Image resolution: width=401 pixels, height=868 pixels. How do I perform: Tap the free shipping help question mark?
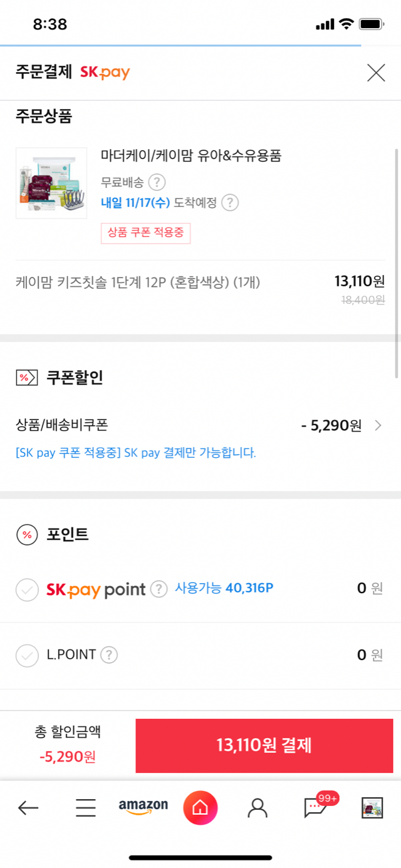point(157,183)
